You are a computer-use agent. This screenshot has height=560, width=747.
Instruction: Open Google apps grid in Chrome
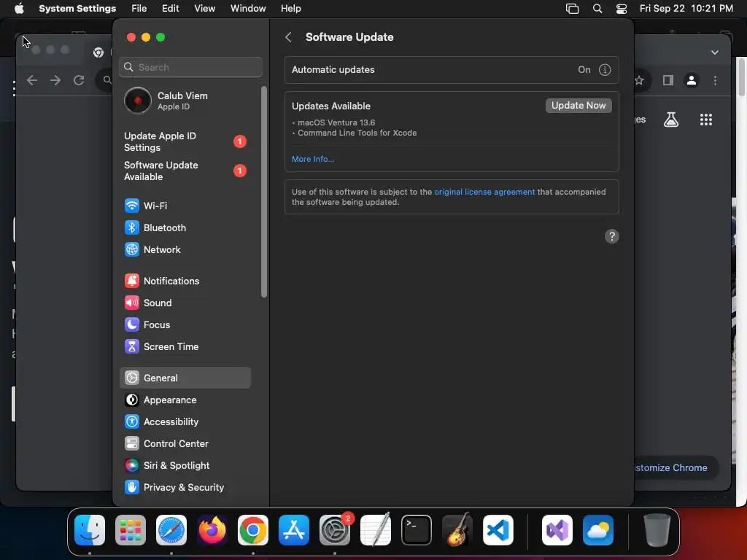pyautogui.click(x=706, y=120)
